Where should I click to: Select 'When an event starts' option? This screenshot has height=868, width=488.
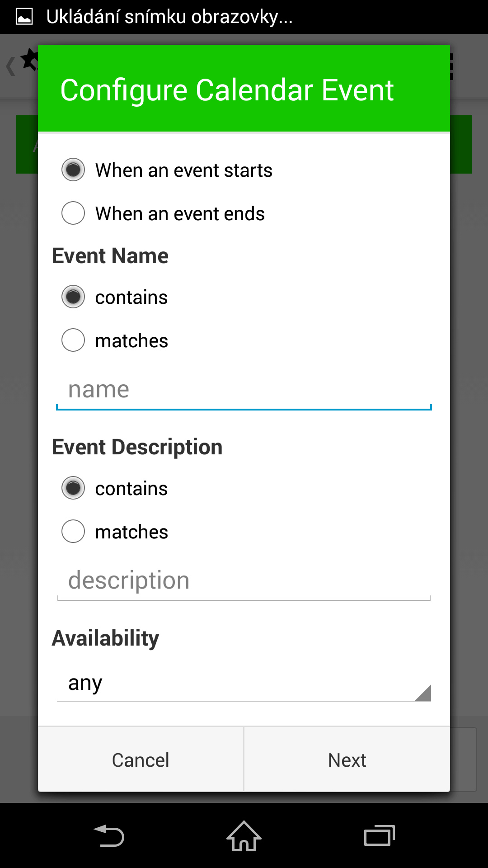(167, 170)
